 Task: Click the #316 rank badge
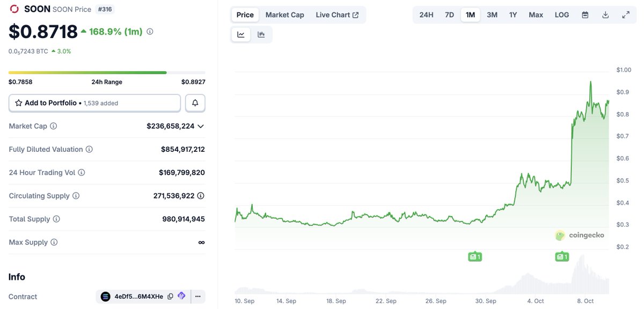point(105,9)
